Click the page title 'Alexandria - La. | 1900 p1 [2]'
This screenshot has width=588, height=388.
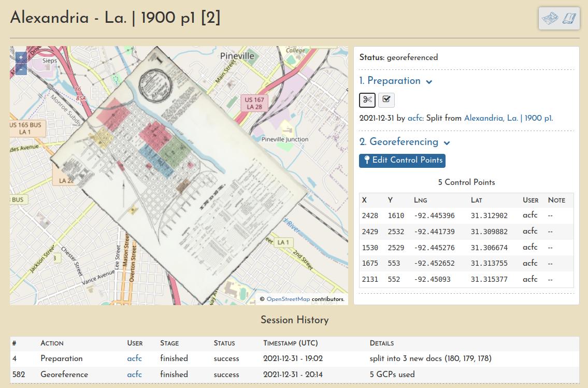[116, 18]
